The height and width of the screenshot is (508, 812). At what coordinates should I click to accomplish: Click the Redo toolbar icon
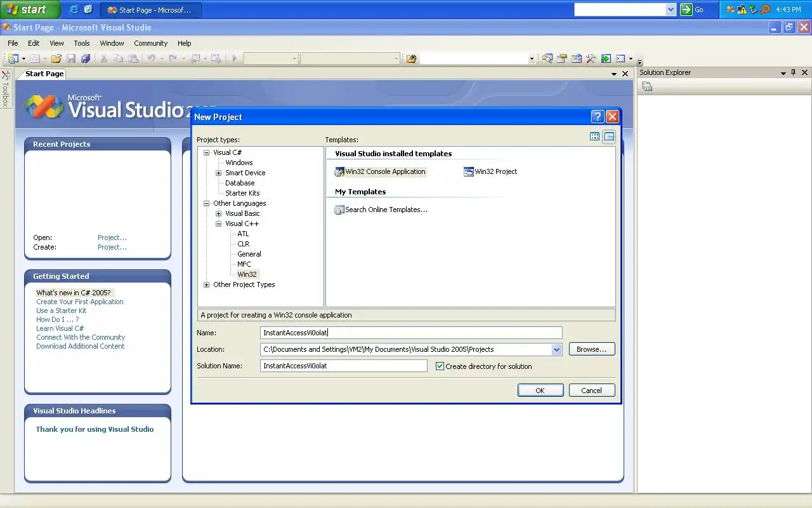173,58
